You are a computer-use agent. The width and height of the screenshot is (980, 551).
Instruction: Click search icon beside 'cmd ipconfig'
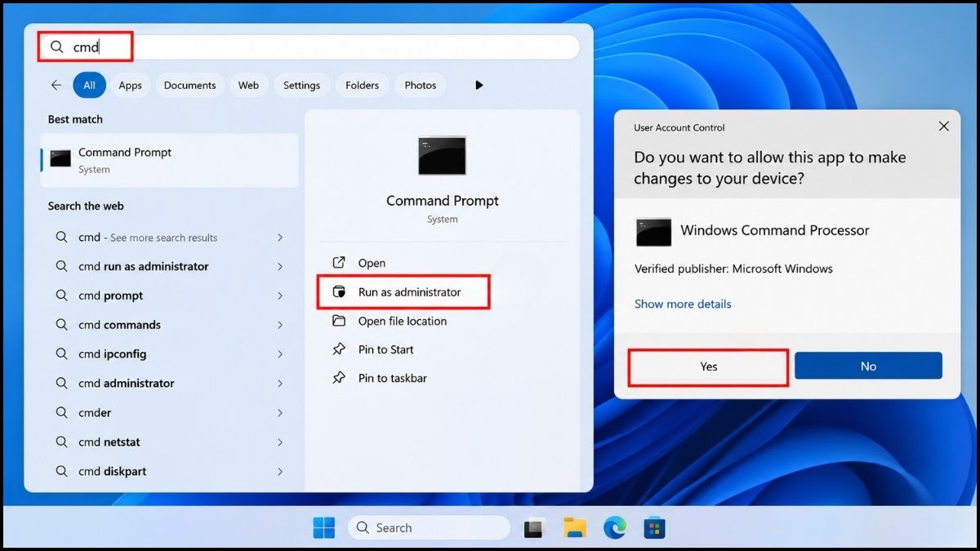[61, 354]
